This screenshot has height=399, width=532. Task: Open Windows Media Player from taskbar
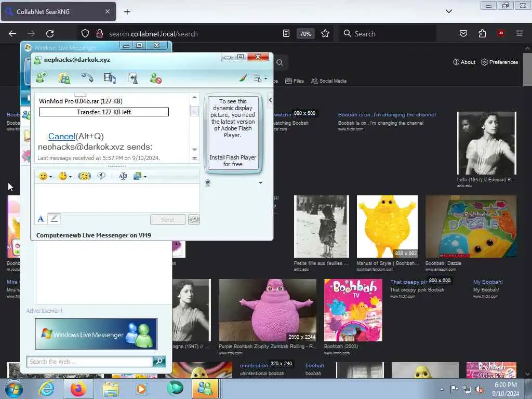pyautogui.click(x=141, y=389)
